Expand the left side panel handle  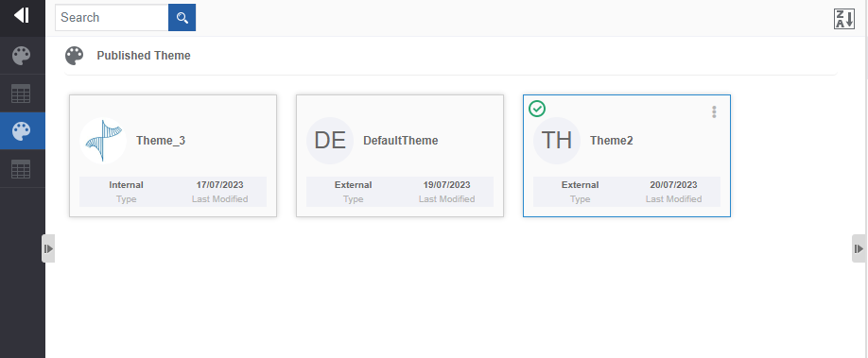point(48,248)
